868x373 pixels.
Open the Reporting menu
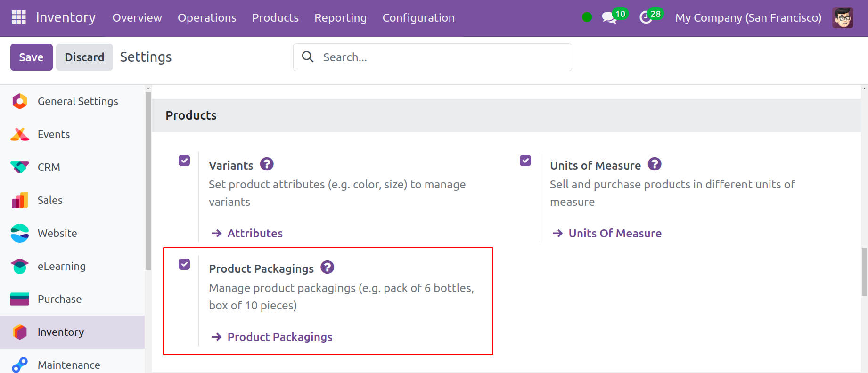[x=340, y=18]
